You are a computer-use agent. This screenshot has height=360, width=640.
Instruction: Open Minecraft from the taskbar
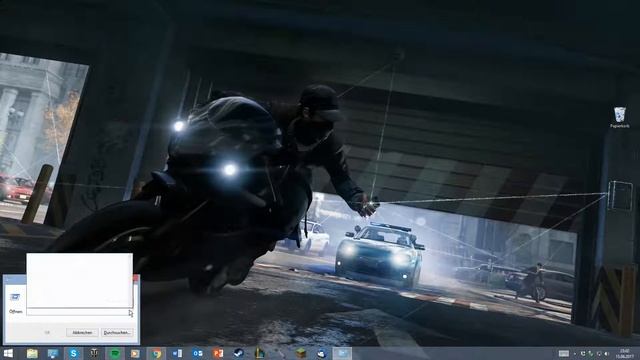(x=301, y=353)
